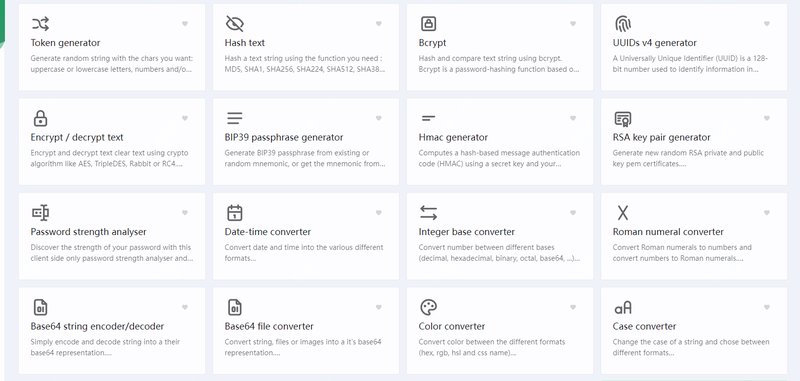
Task: Click the Integer base converter arrows icon
Action: pyautogui.click(x=429, y=213)
